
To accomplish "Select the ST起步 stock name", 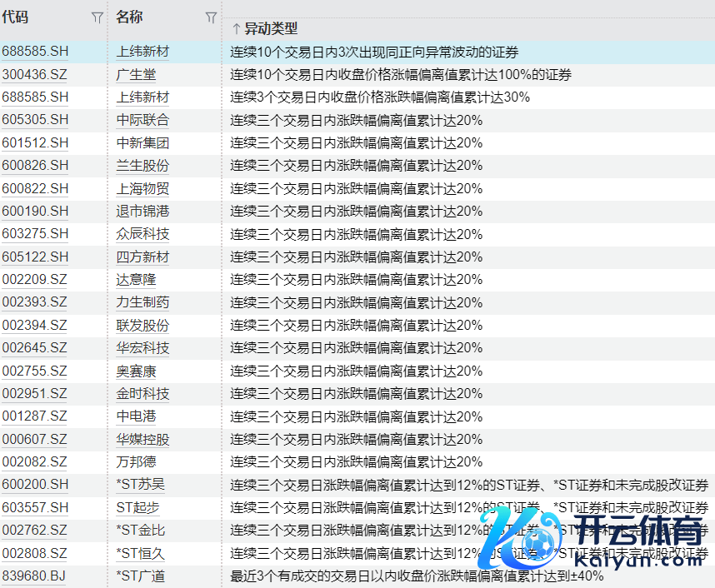I will pos(137,507).
